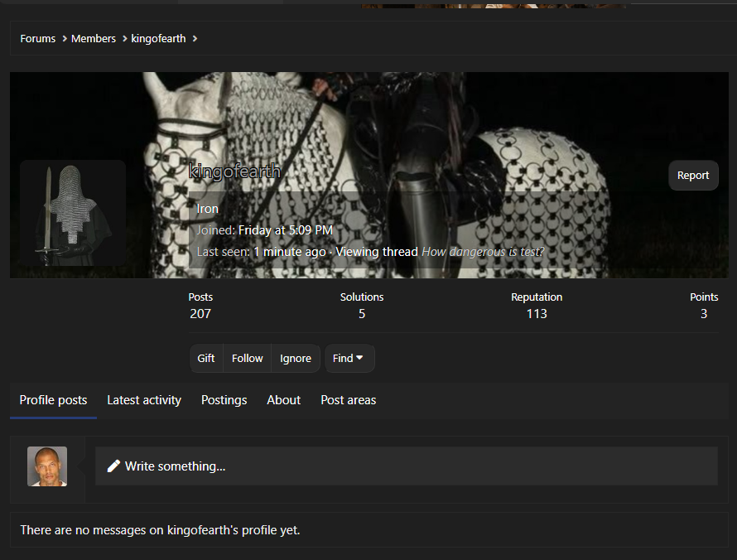Report this user's profile

693,176
